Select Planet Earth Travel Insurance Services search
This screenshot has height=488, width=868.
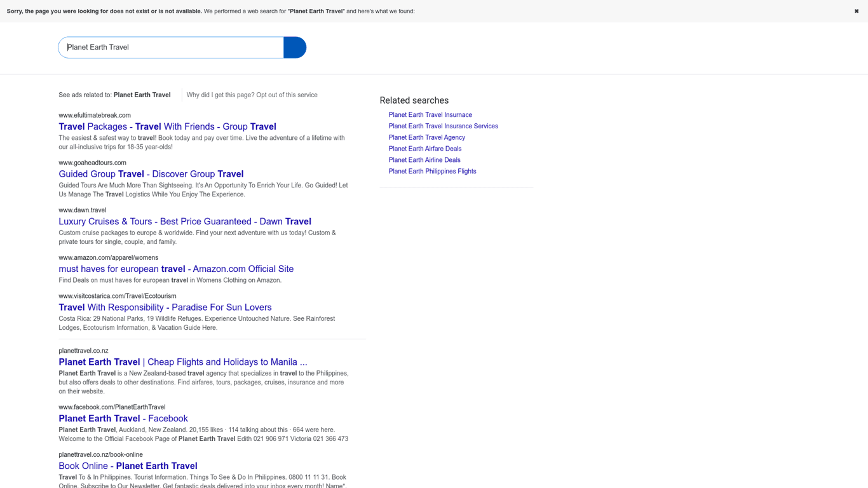[443, 126]
